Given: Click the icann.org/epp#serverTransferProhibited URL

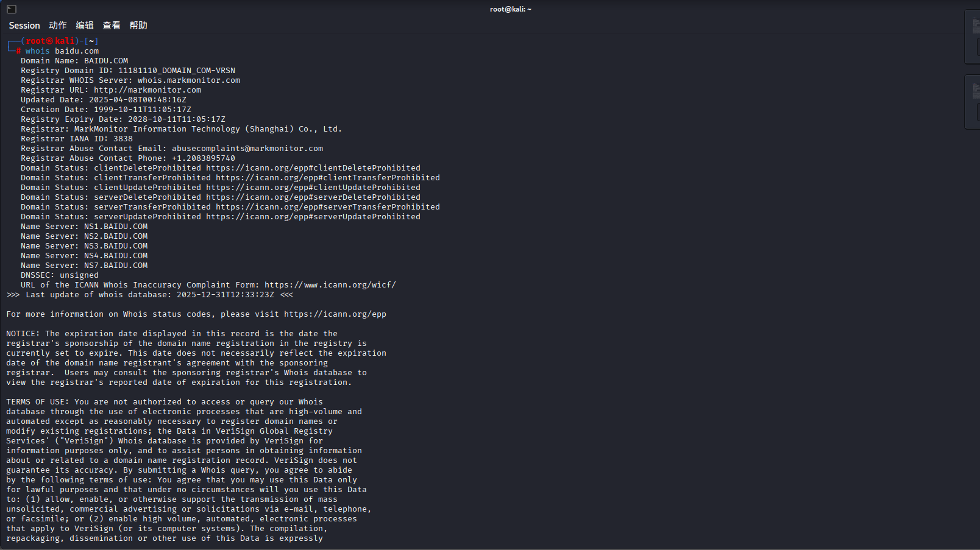Looking at the screenshot, I should point(328,207).
